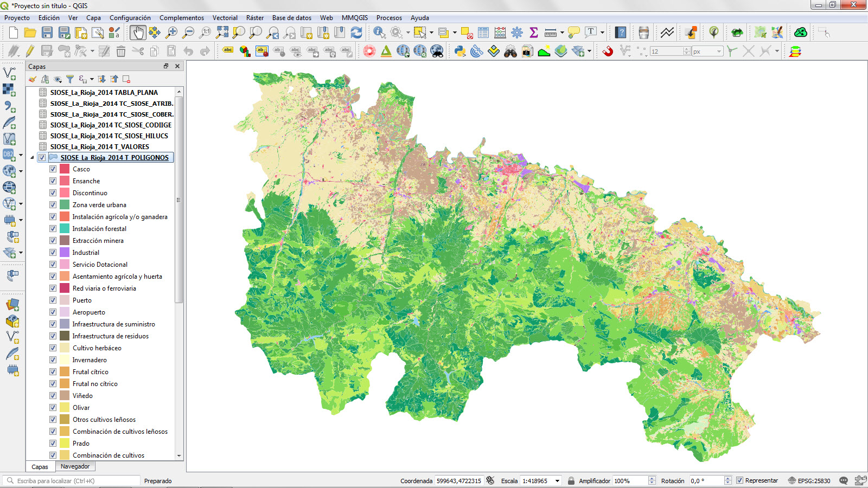
Task: Add raster layer from side toolbar
Action: (x=10, y=89)
